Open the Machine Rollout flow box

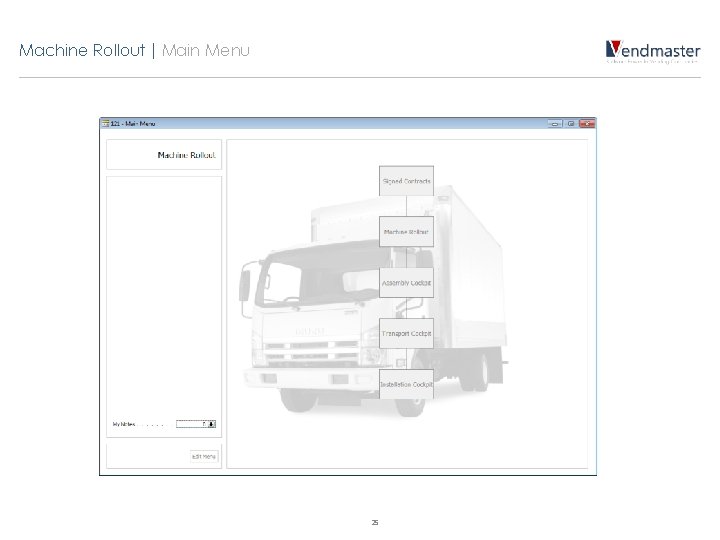click(x=406, y=232)
